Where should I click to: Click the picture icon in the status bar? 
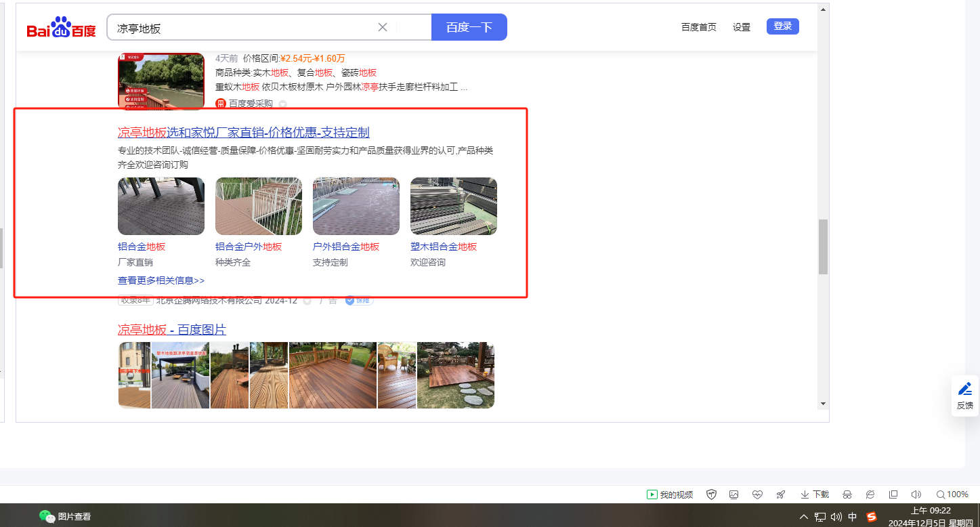(x=733, y=494)
